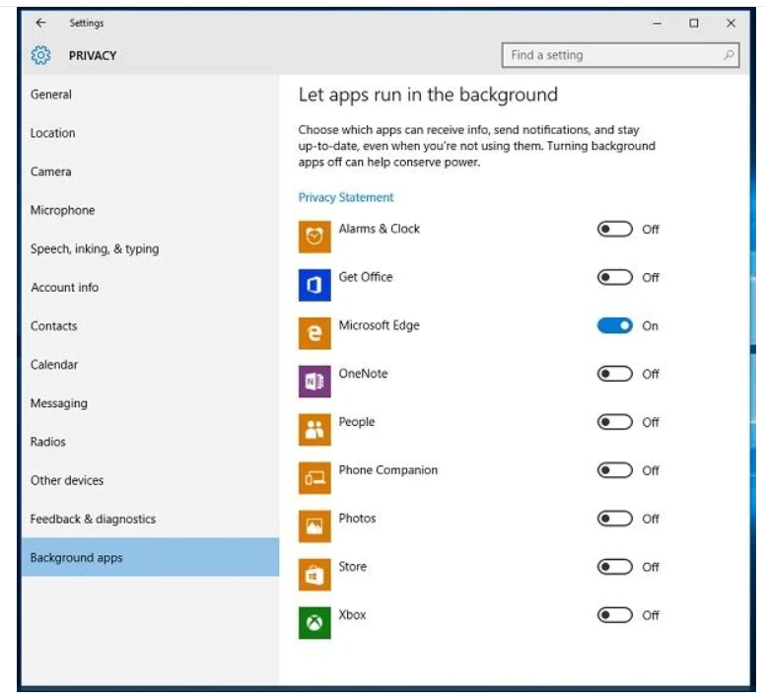This screenshot has height=700, width=764.
Task: Enable background for Alarms & Clock
Action: pyautogui.click(x=615, y=229)
